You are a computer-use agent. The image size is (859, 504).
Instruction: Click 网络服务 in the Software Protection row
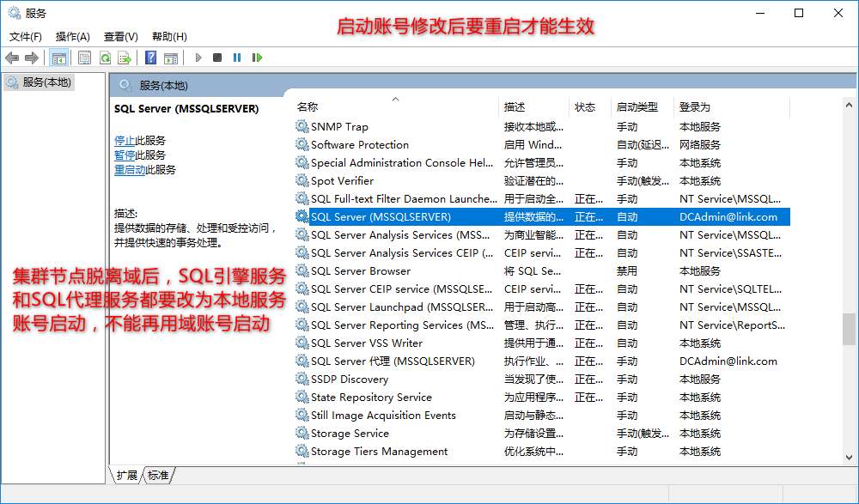click(x=699, y=144)
